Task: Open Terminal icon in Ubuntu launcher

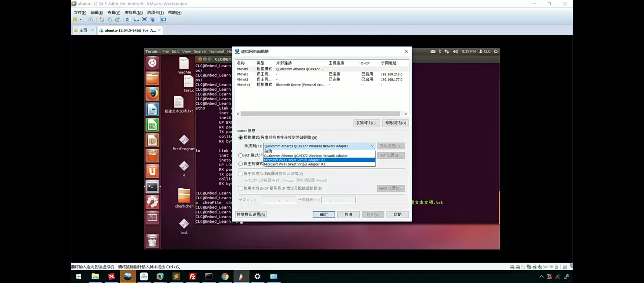Action: point(152,187)
